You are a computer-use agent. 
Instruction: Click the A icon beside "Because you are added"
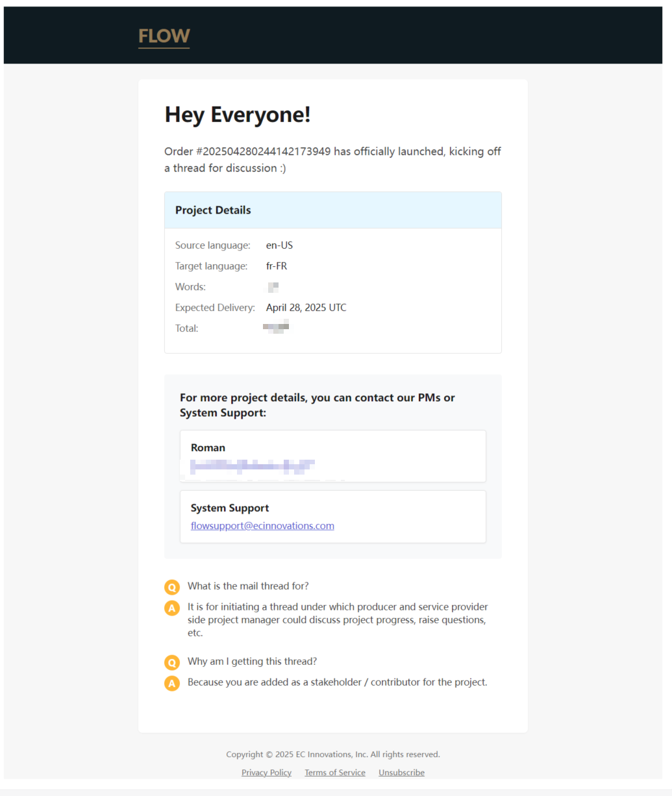coord(172,684)
